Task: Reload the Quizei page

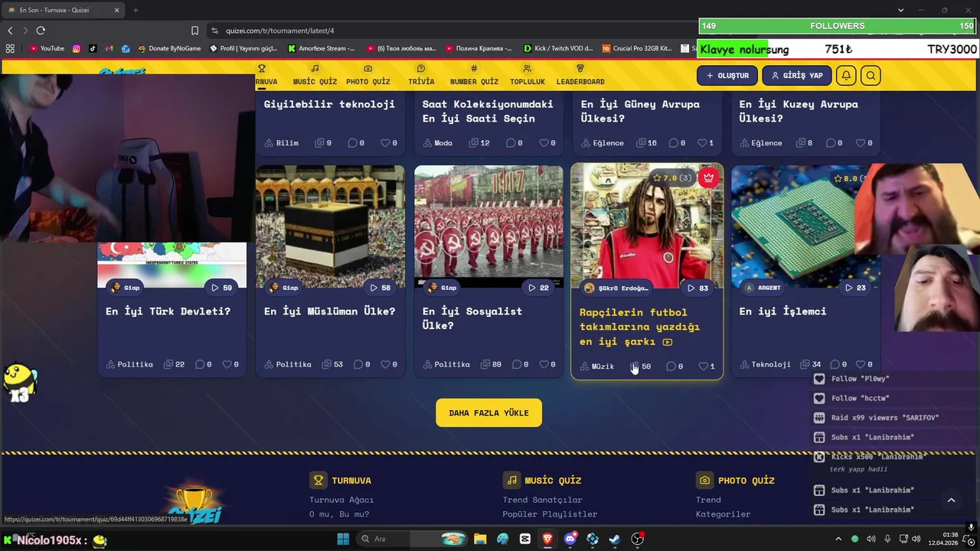Action: tap(41, 31)
